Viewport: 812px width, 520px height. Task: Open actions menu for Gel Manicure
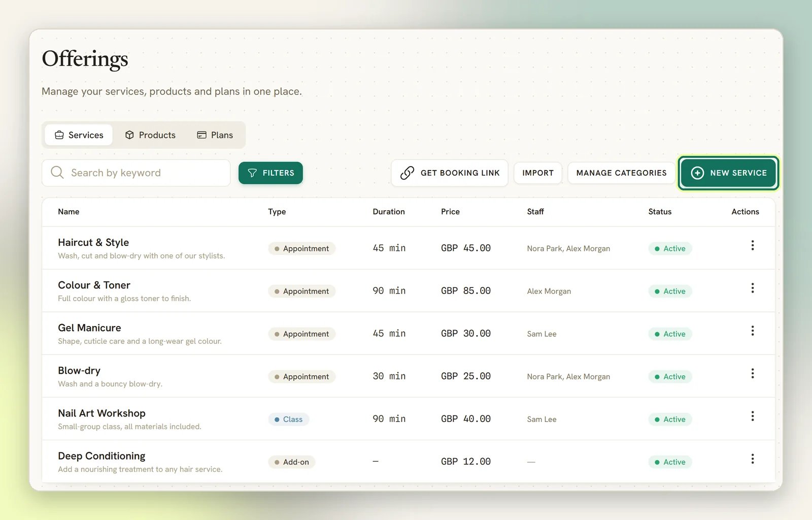tap(752, 331)
